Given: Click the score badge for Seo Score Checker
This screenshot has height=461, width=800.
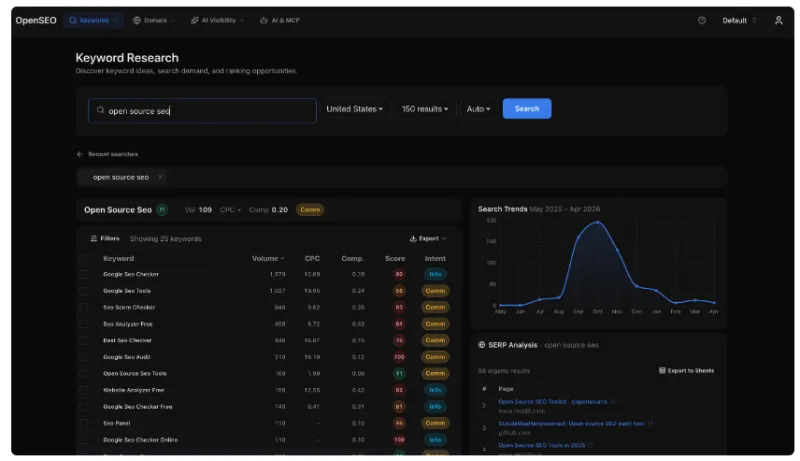Looking at the screenshot, I should point(399,308).
